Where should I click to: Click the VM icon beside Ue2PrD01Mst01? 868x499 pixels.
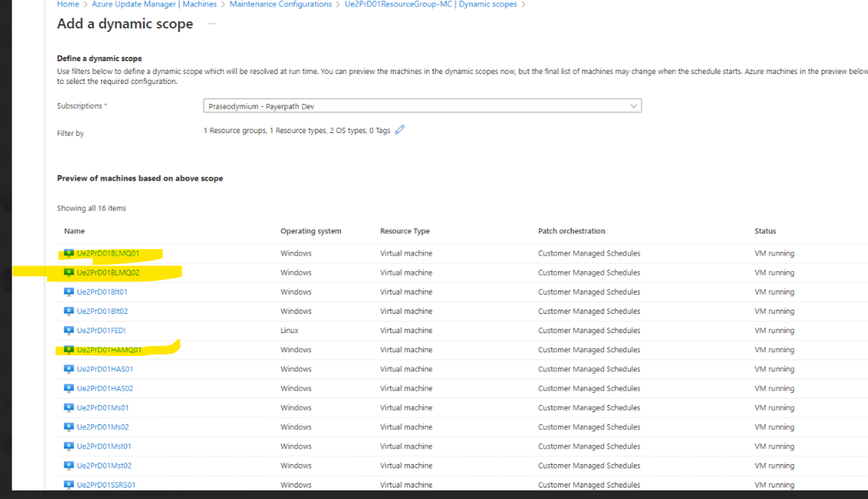(x=68, y=446)
